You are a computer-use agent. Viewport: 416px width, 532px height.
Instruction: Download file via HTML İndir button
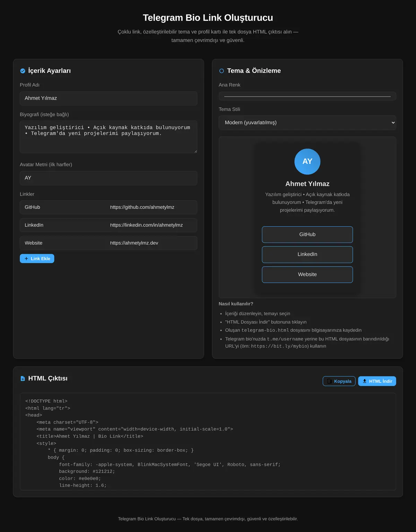pos(377,381)
